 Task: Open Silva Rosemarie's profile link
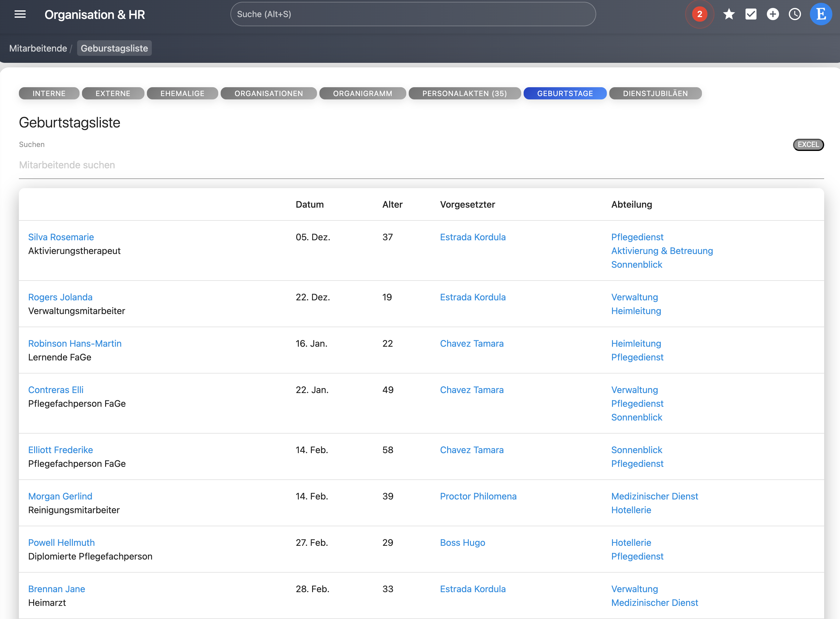click(x=61, y=237)
